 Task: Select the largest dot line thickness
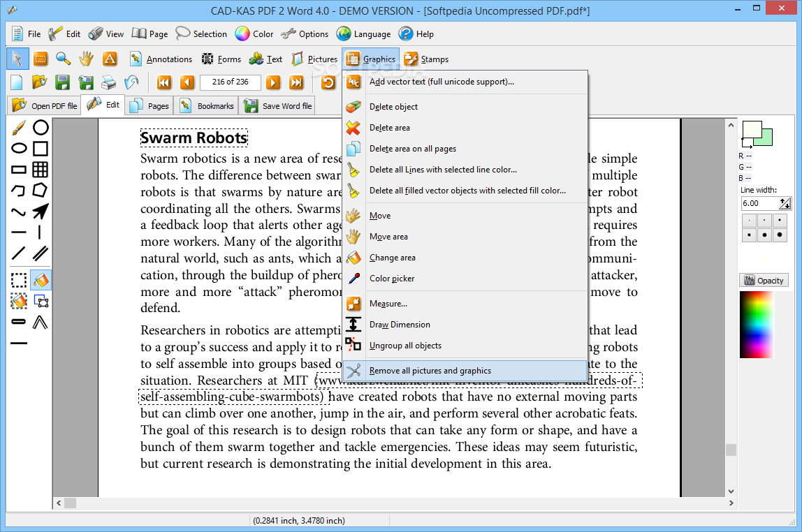(780, 235)
